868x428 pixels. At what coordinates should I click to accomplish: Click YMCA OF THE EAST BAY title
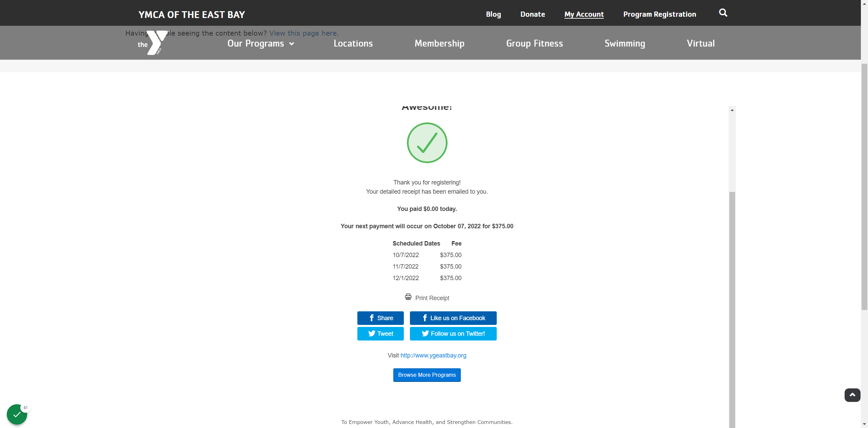192,15
